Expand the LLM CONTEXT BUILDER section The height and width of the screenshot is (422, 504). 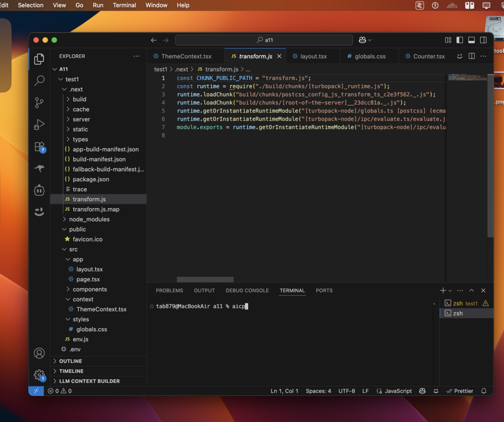click(x=98, y=381)
